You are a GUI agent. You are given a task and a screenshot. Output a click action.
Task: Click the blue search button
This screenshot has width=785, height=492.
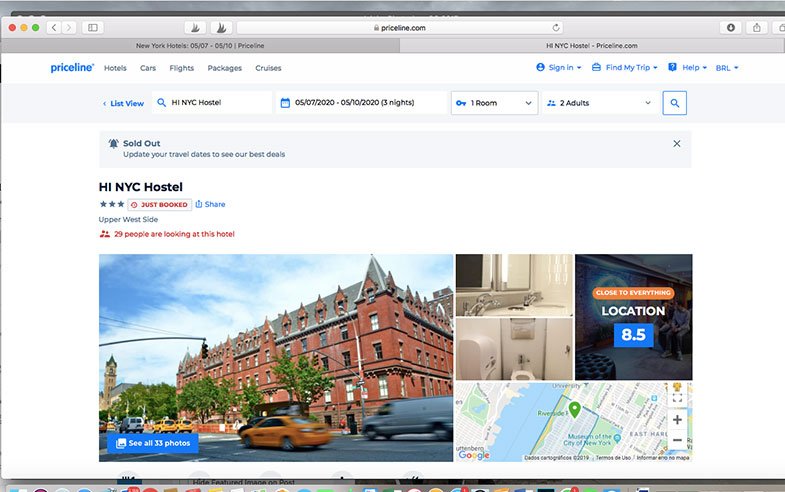[674, 103]
